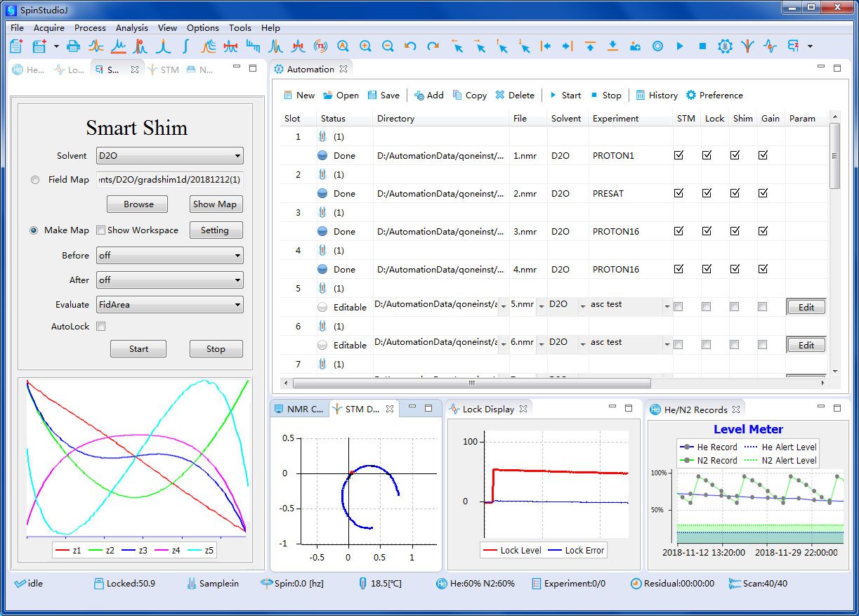859x616 pixels.
Task: Click Edit button for slot 5 row
Action: [806, 307]
